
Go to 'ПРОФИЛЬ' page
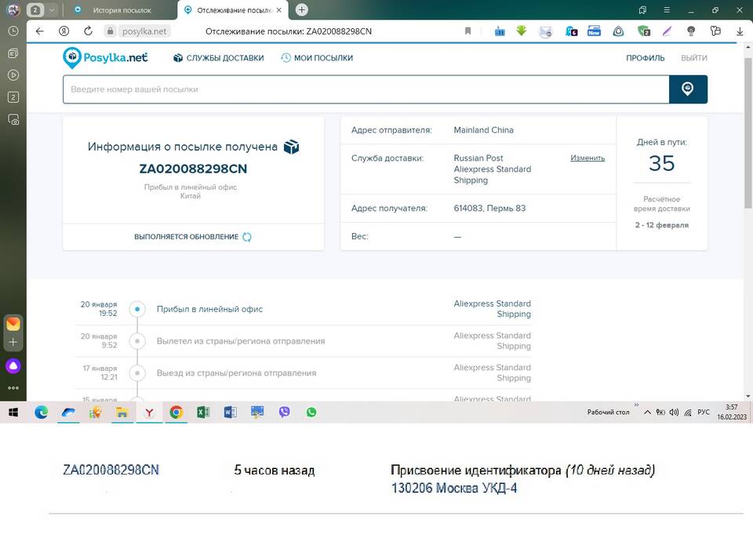(x=645, y=58)
